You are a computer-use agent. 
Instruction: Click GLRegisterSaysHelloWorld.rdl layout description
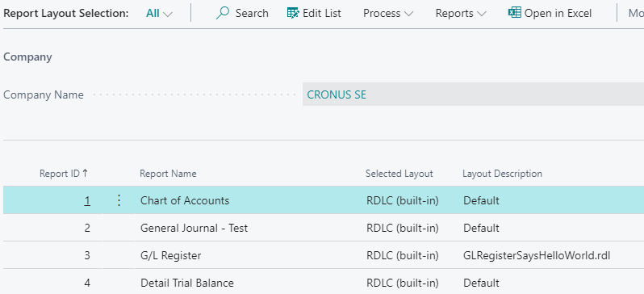(537, 255)
